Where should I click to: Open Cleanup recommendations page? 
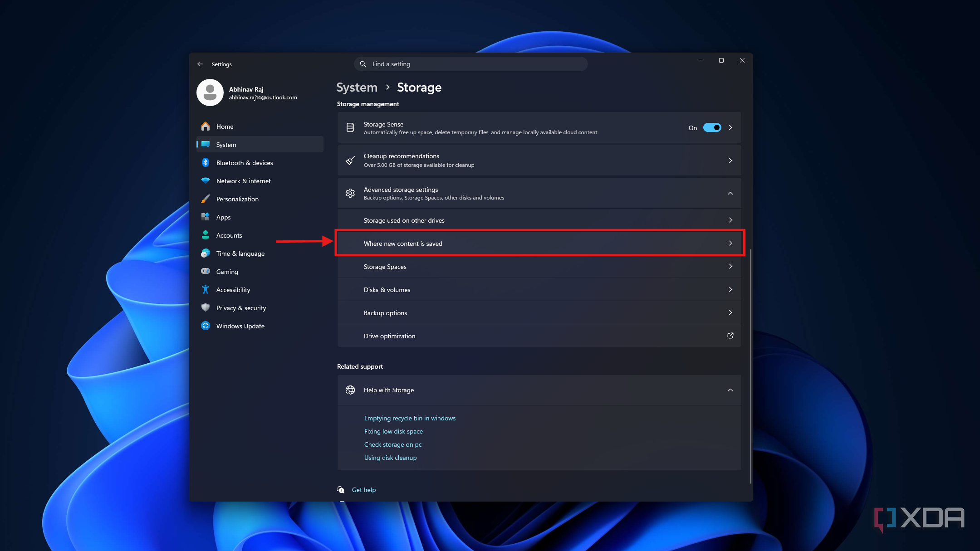point(539,161)
